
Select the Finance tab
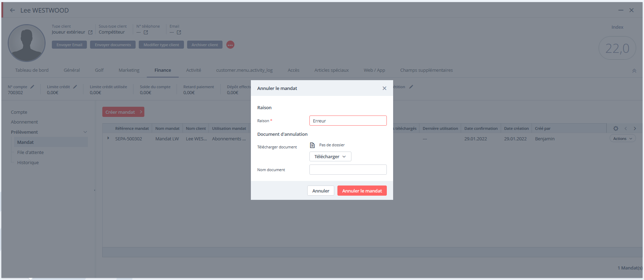tap(163, 70)
